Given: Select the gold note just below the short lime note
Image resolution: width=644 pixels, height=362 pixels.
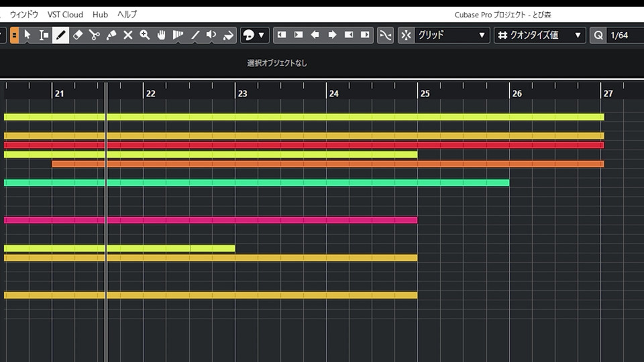Looking at the screenshot, I should pos(211,257).
